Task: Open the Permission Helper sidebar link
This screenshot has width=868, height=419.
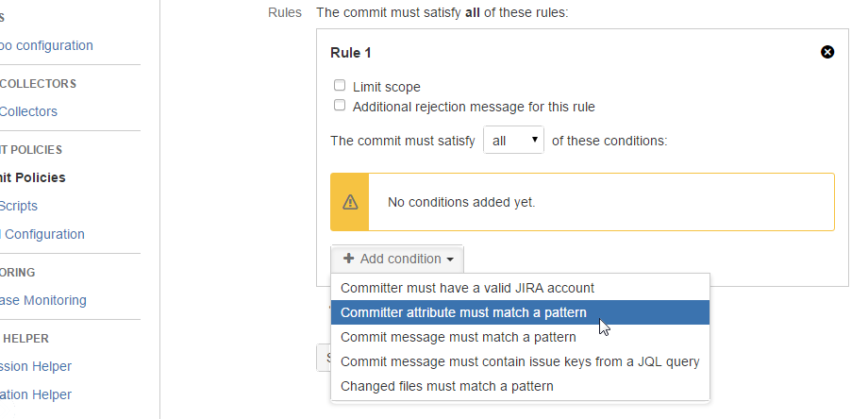Action: point(36,366)
